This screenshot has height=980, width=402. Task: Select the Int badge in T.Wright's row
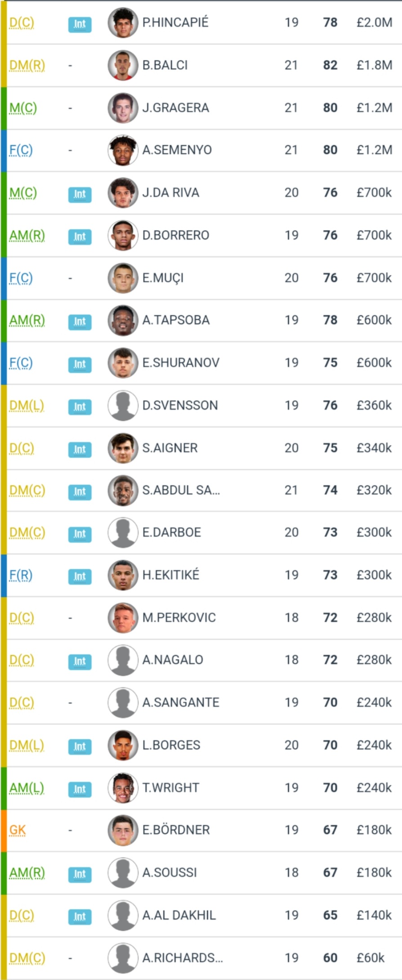80,789
